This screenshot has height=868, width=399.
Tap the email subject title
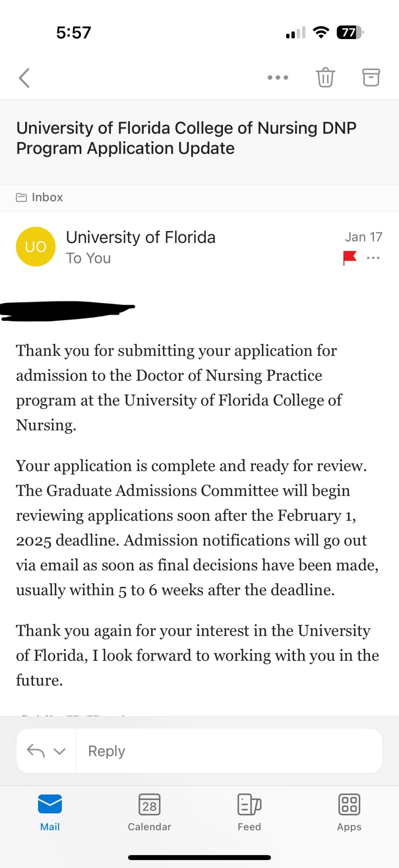click(186, 138)
